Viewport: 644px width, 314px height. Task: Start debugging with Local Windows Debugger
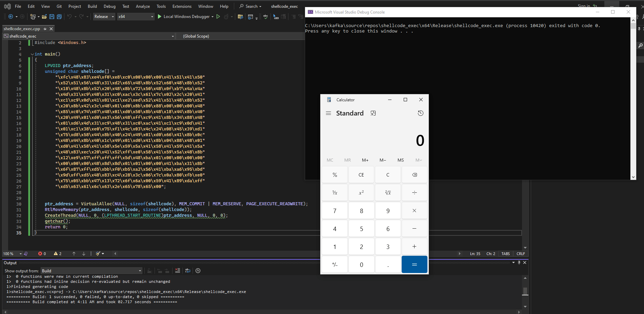pos(184,17)
